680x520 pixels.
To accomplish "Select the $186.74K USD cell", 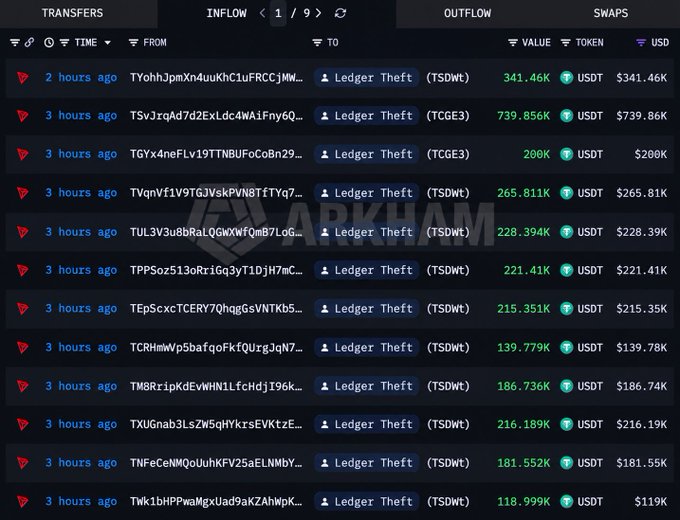I will (641, 386).
